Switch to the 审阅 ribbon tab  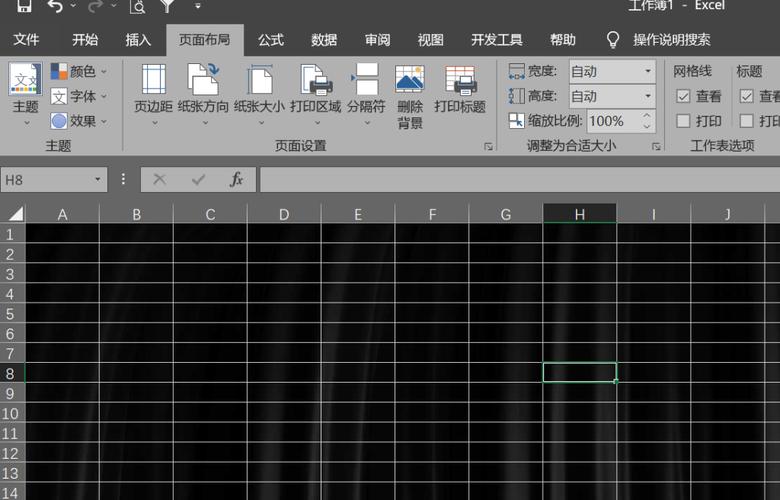pyautogui.click(x=377, y=40)
